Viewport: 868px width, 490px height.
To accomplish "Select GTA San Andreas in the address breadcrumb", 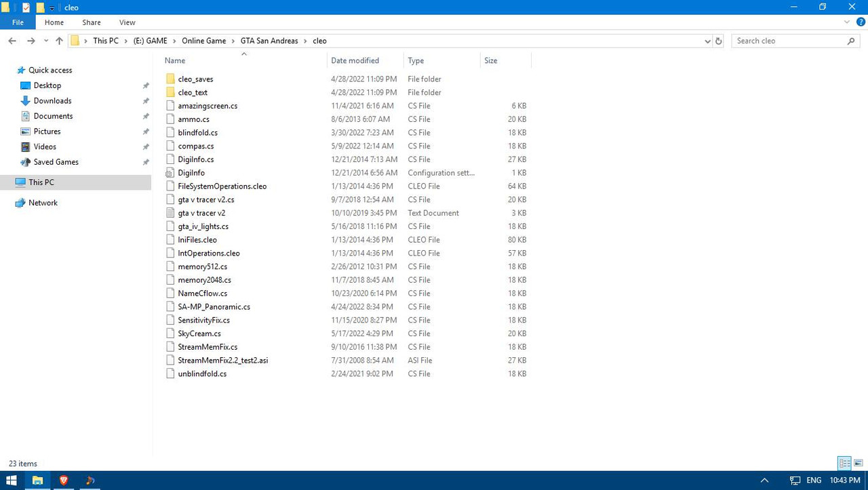I will tap(269, 41).
